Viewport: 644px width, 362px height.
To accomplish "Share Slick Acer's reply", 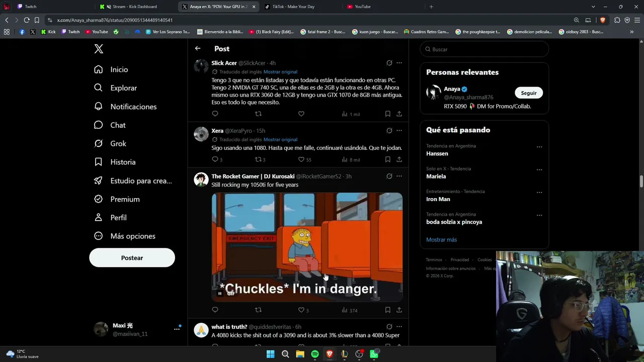I will pos(399,114).
